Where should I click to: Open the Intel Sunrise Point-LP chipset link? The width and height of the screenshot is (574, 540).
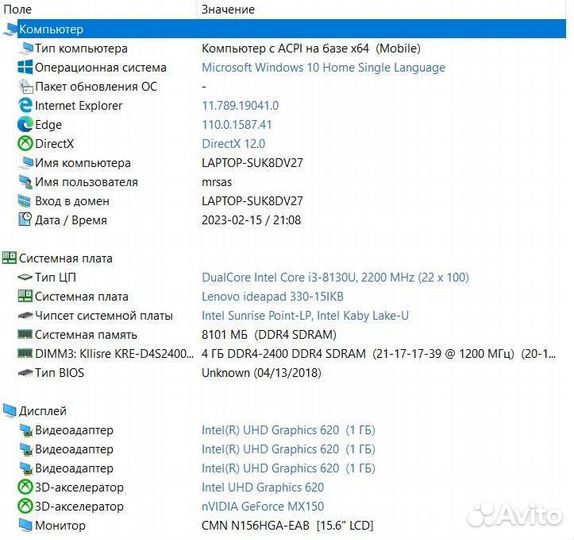[x=305, y=316]
